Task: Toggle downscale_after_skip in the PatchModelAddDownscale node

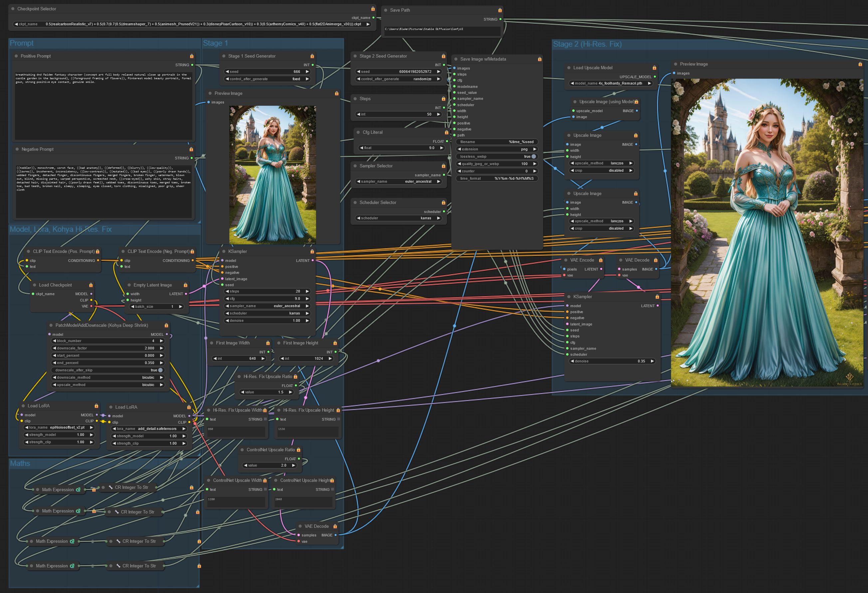Action: (160, 370)
